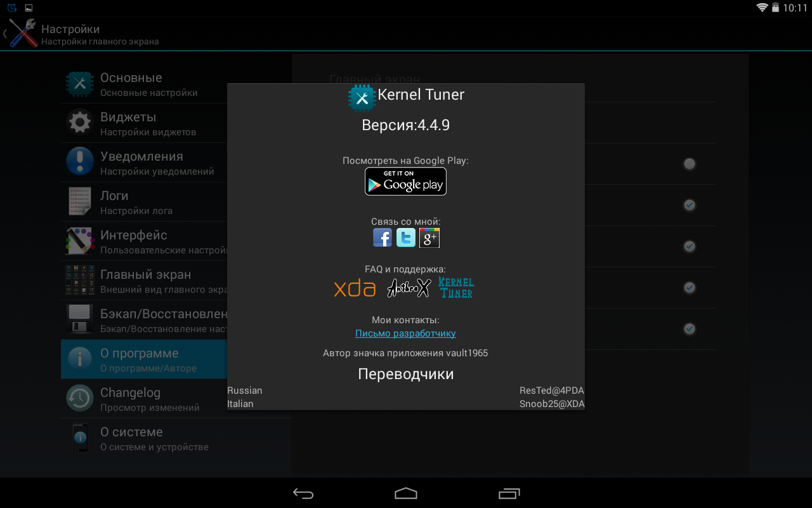Open the Google+ icon link
The width and height of the screenshot is (812, 508).
coord(429,237)
